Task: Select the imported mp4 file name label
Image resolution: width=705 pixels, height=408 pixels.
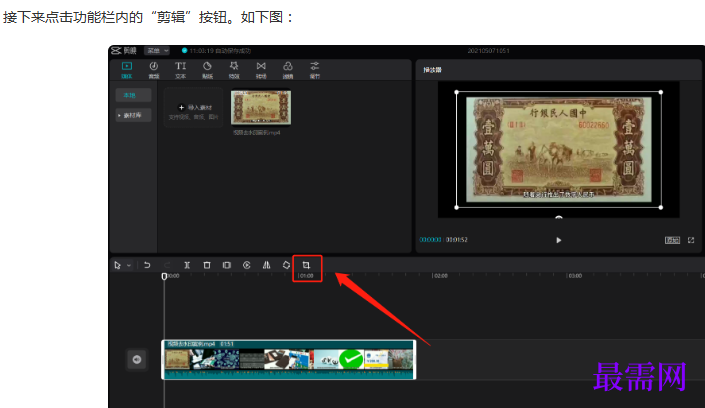Action: pos(256,133)
